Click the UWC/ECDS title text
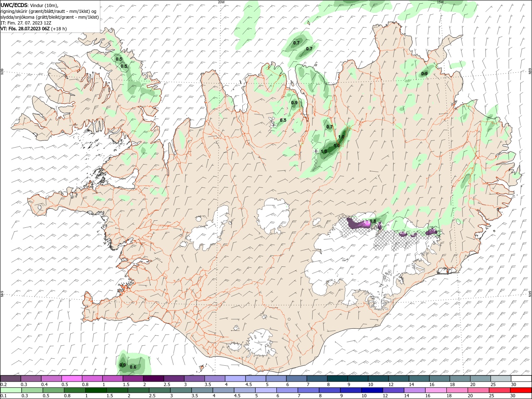The height and width of the screenshot is (399, 532). pos(14,5)
